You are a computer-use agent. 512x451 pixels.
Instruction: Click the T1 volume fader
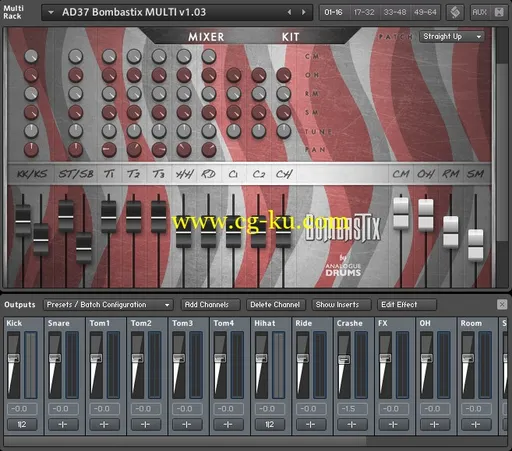click(x=109, y=217)
